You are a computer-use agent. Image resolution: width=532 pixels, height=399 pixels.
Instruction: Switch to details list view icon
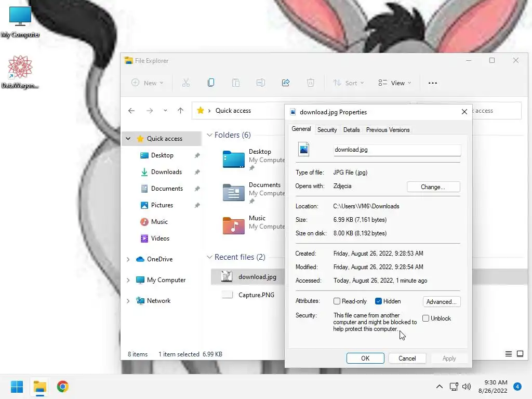pos(508,354)
